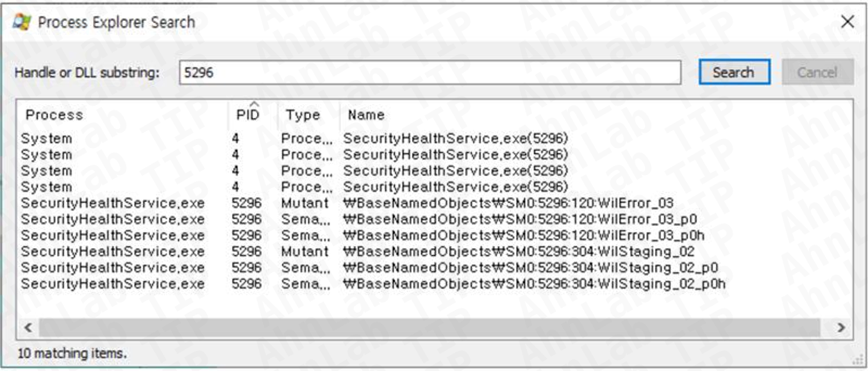Close the Process Explorer Search window
The width and height of the screenshot is (868, 371).
[x=847, y=22]
